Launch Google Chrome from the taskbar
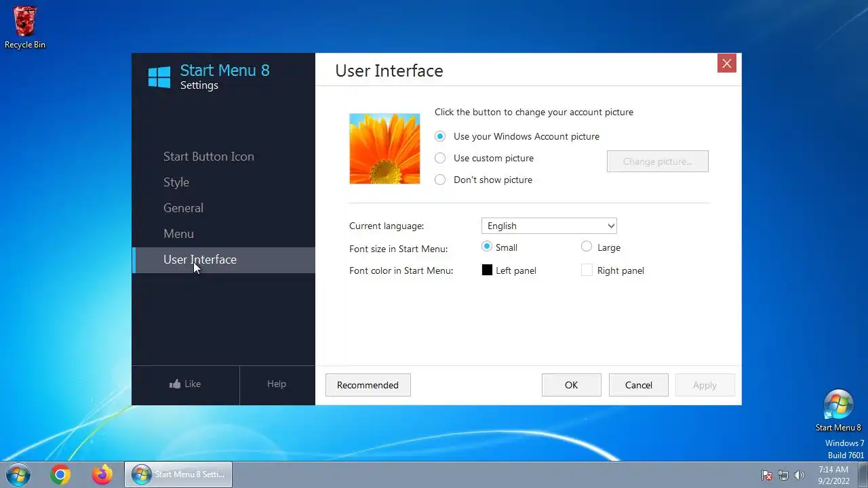Image resolution: width=868 pixels, height=488 pixels. pyautogui.click(x=60, y=475)
